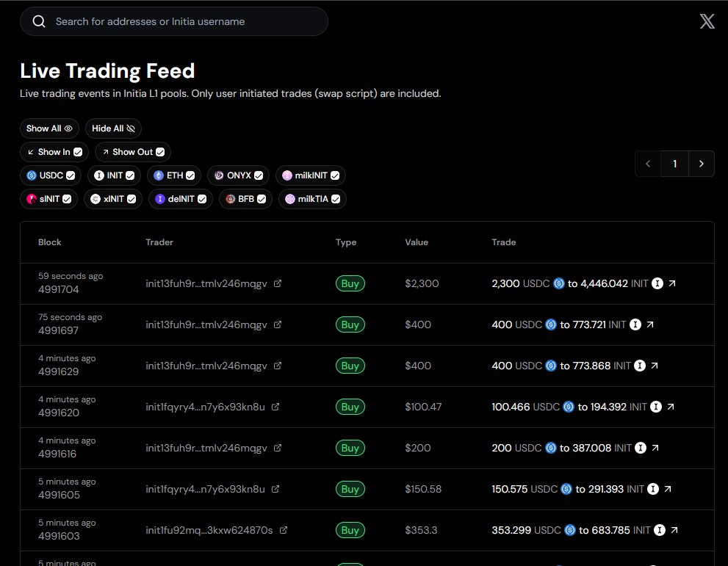Click the "59 seconds ago" timestamp

click(x=71, y=276)
